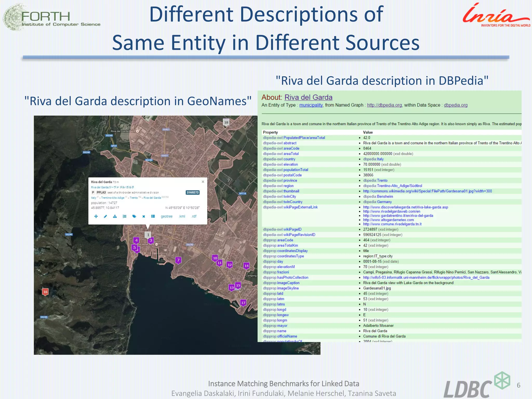Click map marker number 14
The image size is (532, 399).
click(246, 265)
